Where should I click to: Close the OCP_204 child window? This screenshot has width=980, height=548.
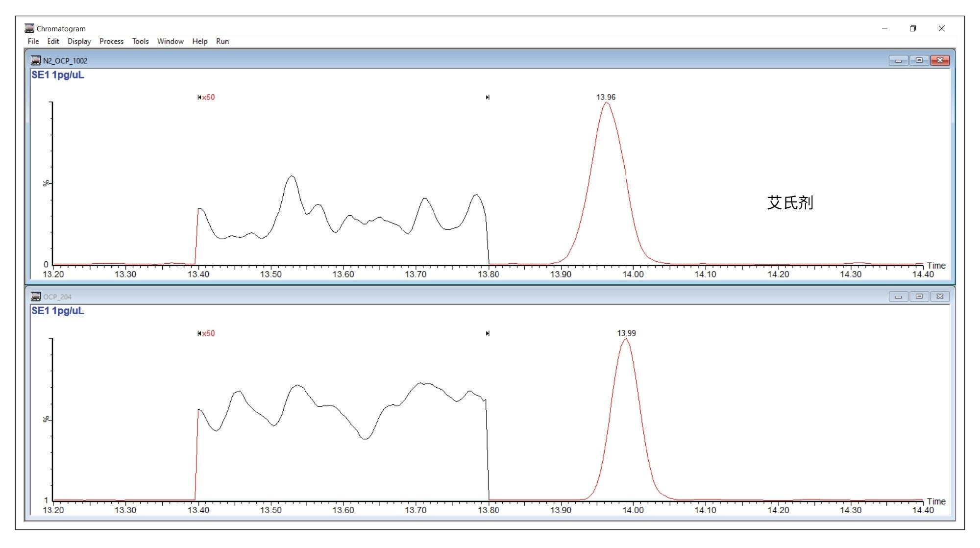coord(940,297)
